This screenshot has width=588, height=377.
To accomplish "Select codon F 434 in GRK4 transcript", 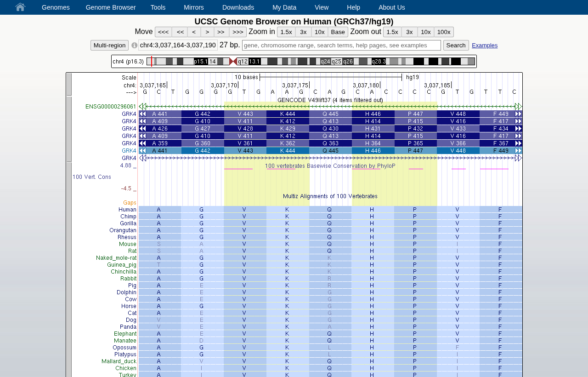I will pyautogui.click(x=500, y=129).
